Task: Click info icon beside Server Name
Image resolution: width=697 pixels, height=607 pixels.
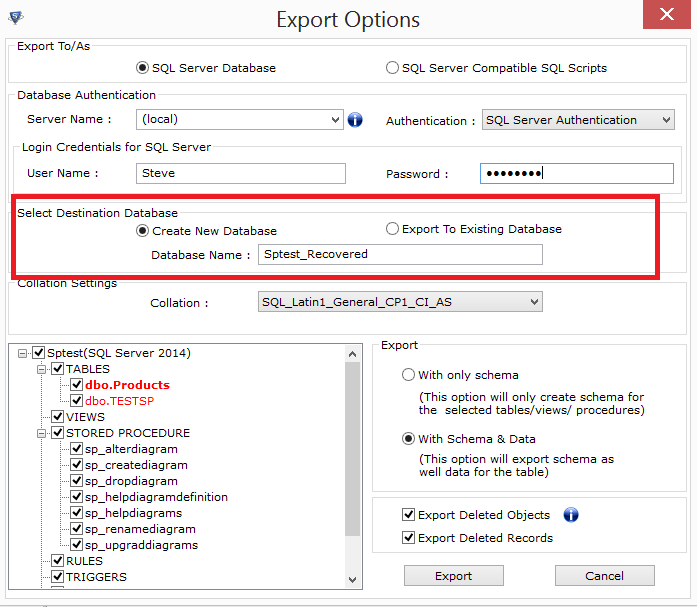Action: pos(355,120)
